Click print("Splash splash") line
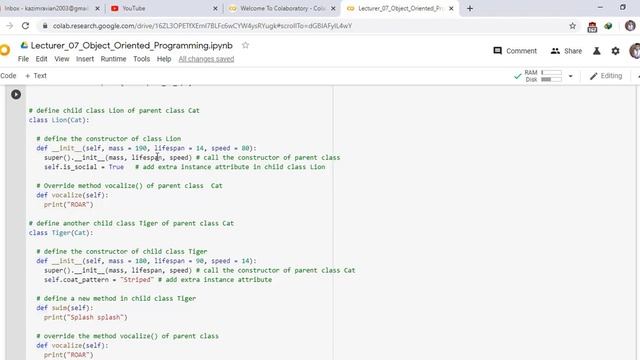This screenshot has height=360, width=640. coord(86,317)
